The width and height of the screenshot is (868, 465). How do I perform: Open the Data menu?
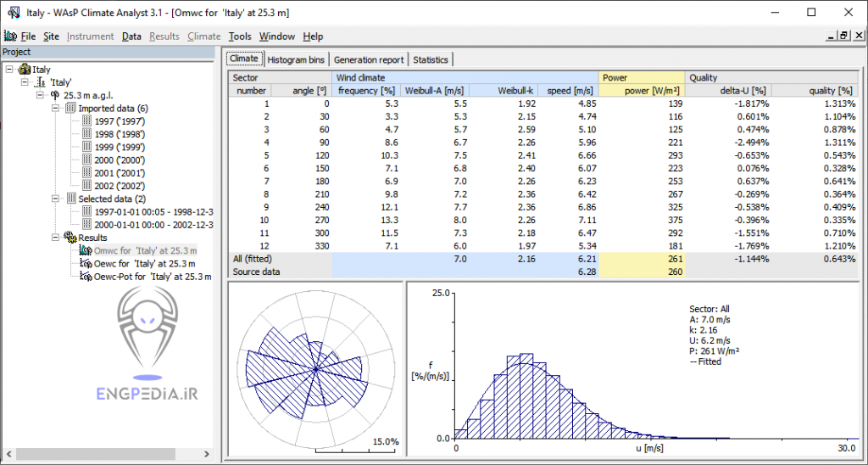131,36
